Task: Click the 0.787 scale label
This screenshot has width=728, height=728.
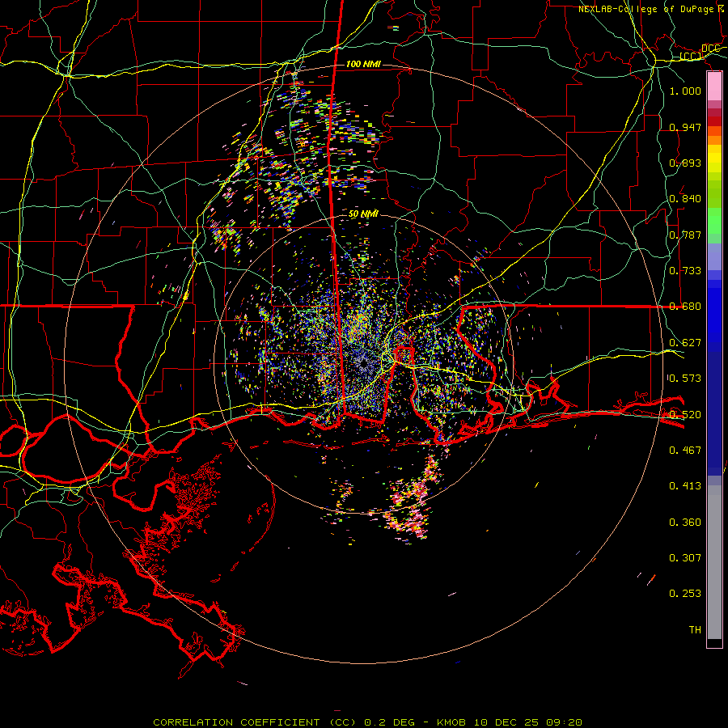Action: (x=685, y=235)
